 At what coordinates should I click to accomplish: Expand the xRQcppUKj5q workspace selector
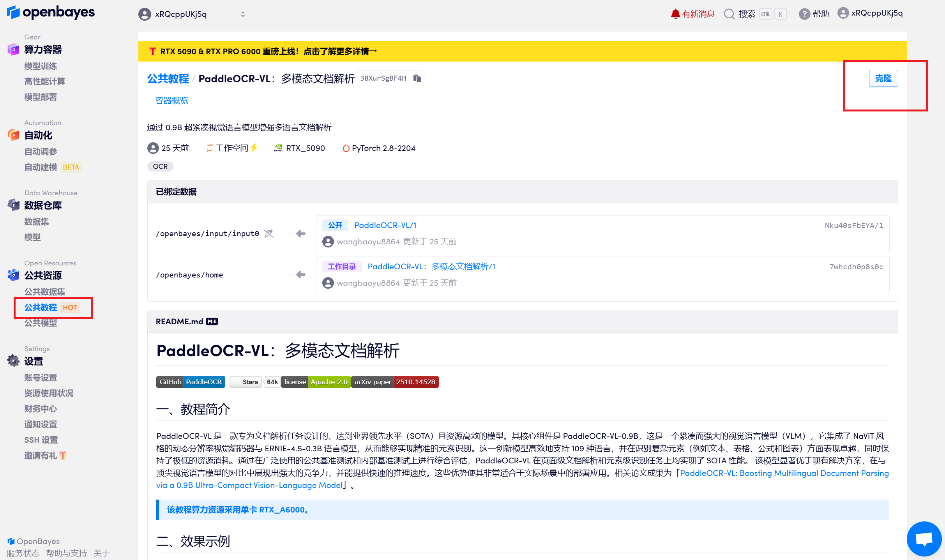242,14
